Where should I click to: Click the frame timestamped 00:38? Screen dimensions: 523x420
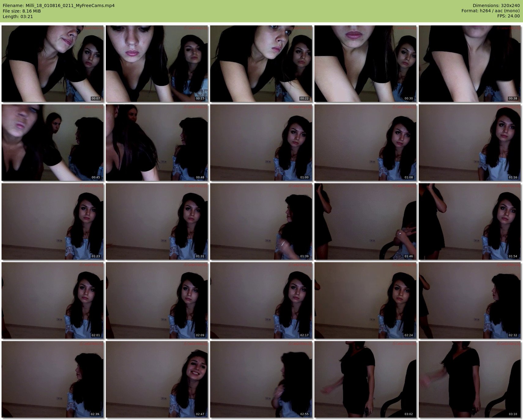click(x=470, y=64)
